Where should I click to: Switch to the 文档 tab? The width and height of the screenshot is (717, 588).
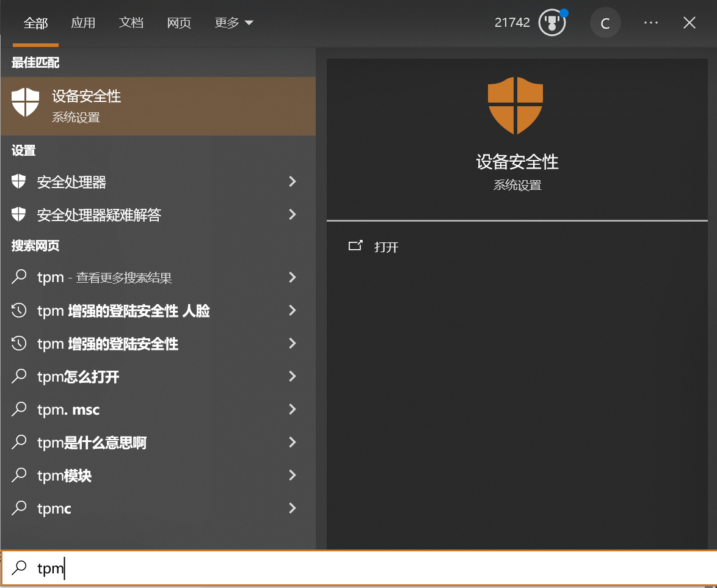tap(131, 22)
